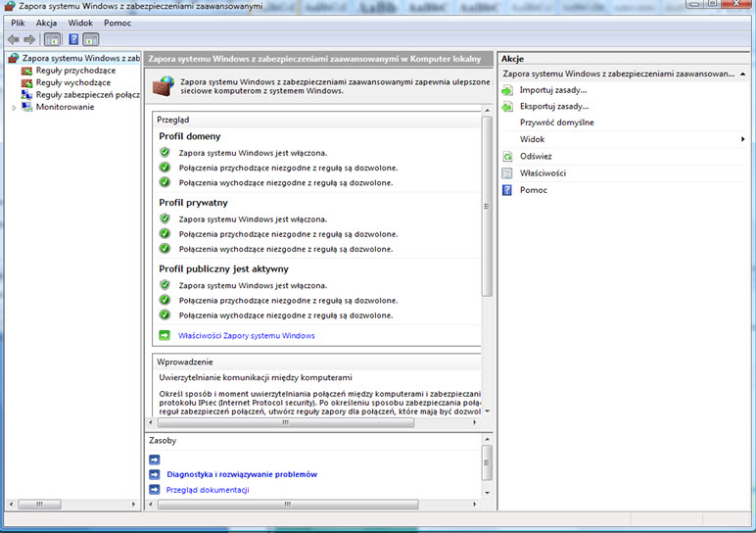Collapse the Akcje section header arrow

(742, 73)
